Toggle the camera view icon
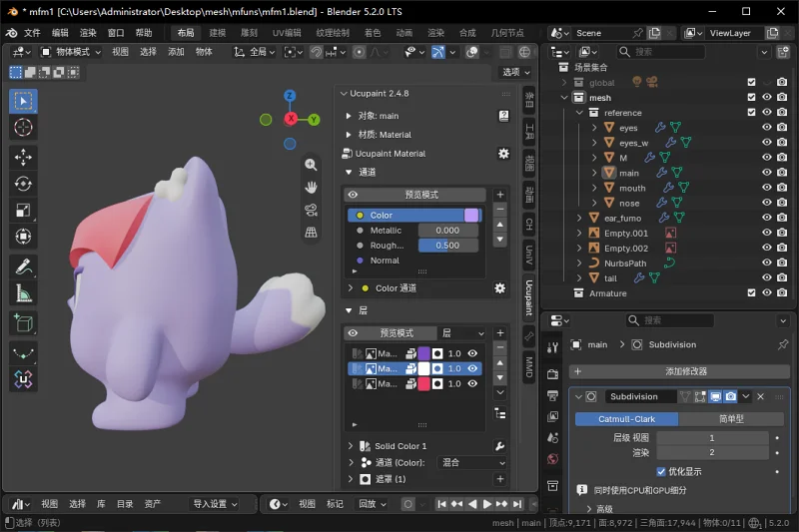Viewport: 799px width, 532px height. tap(311, 210)
